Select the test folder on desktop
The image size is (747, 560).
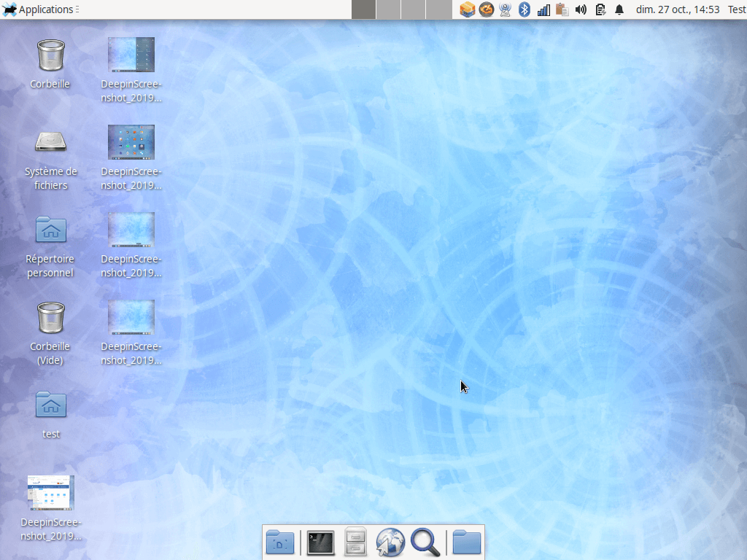click(50, 404)
